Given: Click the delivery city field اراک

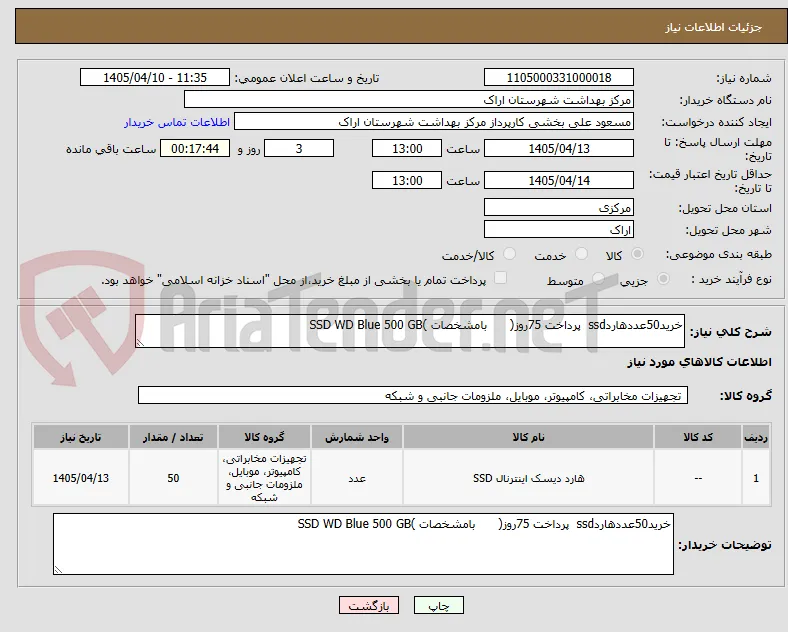Looking at the screenshot, I should point(559,230).
